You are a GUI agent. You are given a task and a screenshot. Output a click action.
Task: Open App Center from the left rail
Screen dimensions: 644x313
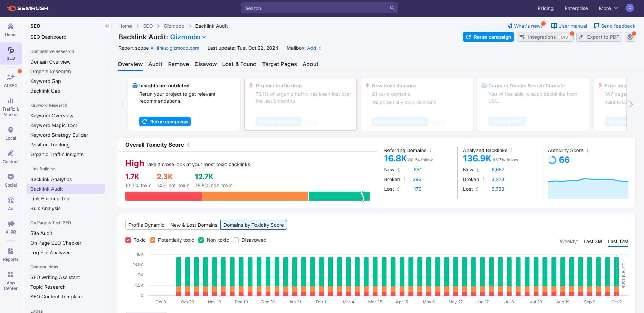11,278
